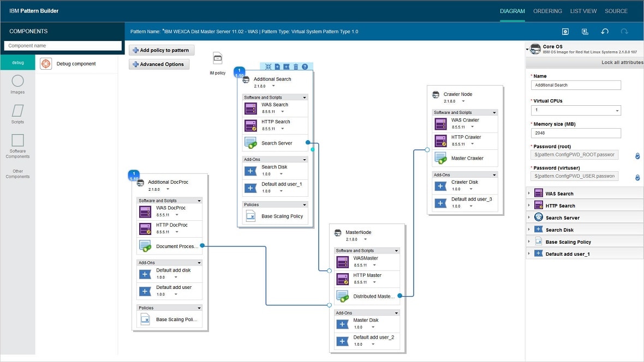Select the Master Disk add-on icon
This screenshot has height=362, width=644.
point(343,324)
